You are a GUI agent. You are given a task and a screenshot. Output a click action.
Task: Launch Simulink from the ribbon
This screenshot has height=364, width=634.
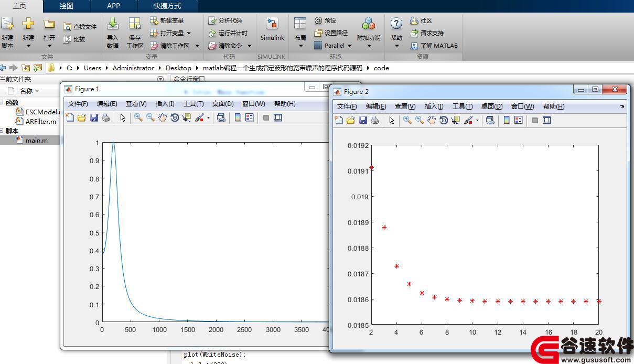click(x=272, y=29)
